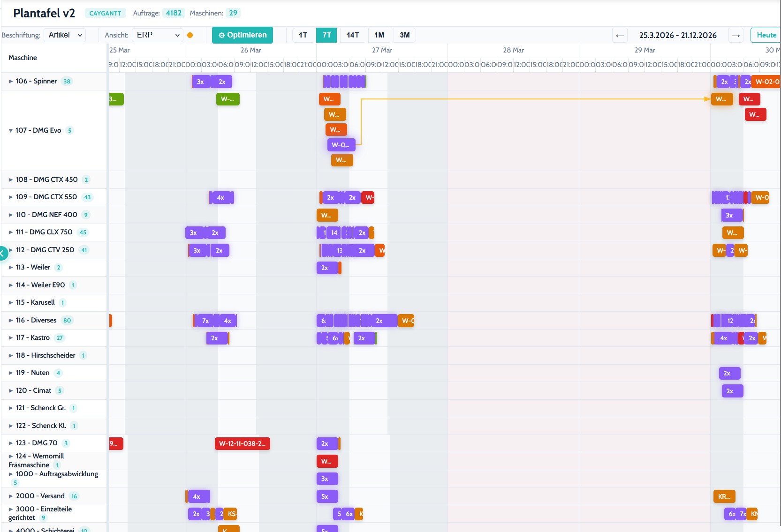This screenshot has width=781, height=532.
Task: Click the CAYGANTT badge
Action: [x=105, y=13]
